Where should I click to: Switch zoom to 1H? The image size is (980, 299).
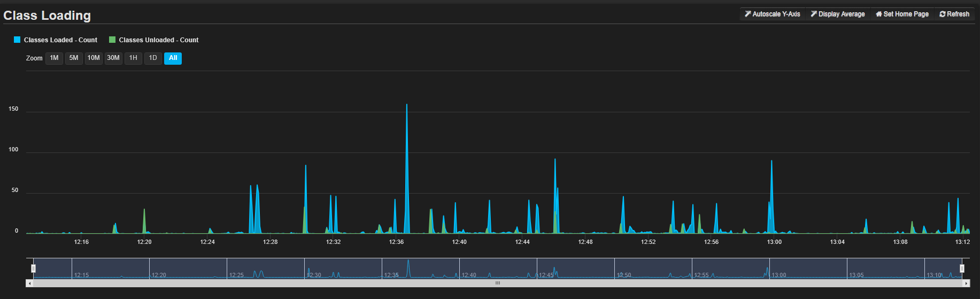(x=133, y=58)
